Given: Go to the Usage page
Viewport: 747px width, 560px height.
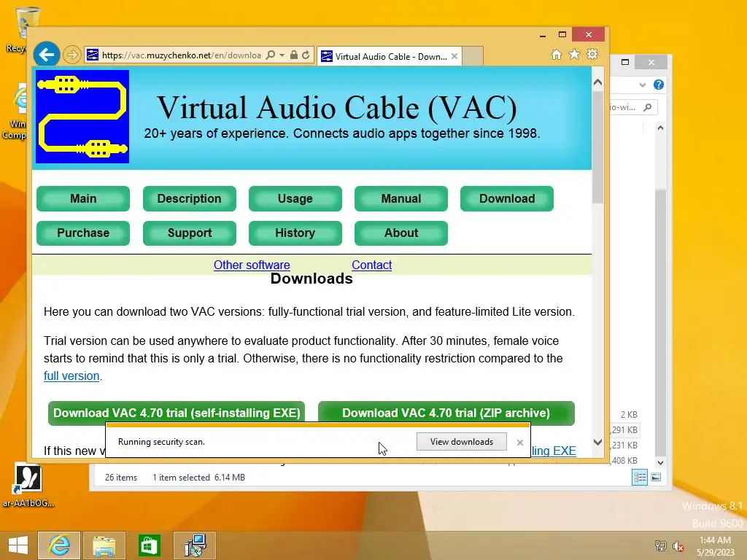Looking at the screenshot, I should click(x=295, y=198).
